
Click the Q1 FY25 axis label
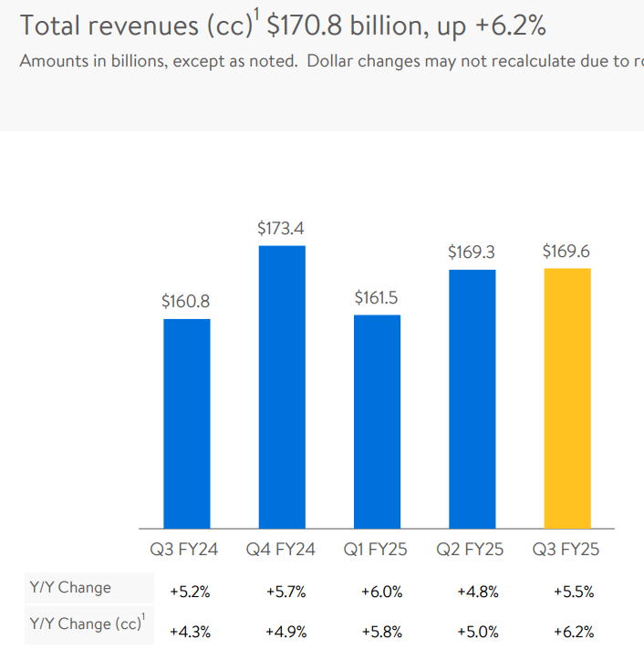pos(375,550)
